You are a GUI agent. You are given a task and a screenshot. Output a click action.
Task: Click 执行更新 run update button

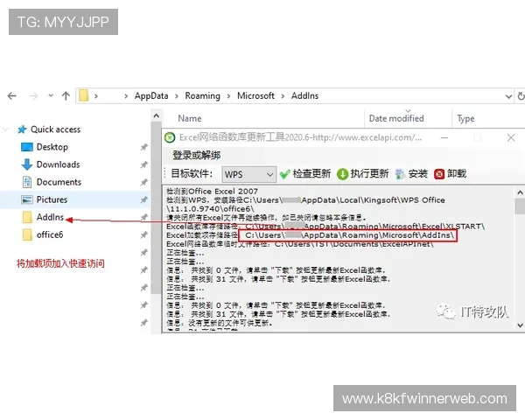tap(362, 174)
